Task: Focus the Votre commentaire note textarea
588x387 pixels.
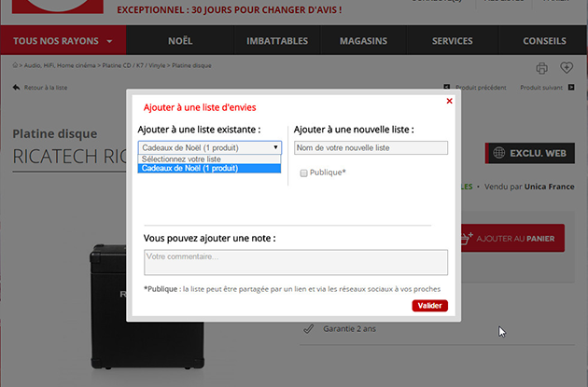Action: click(296, 262)
